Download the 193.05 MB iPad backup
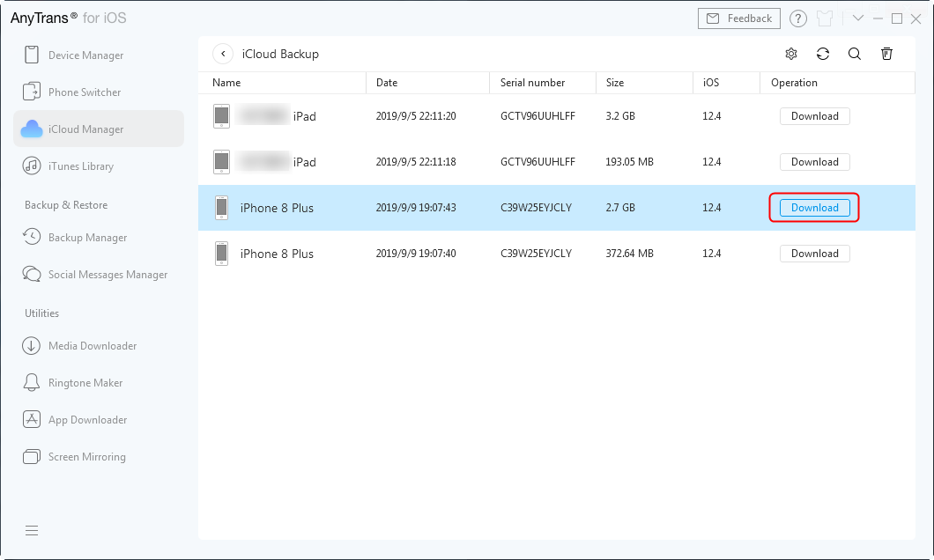The width and height of the screenshot is (934, 560). click(x=814, y=162)
